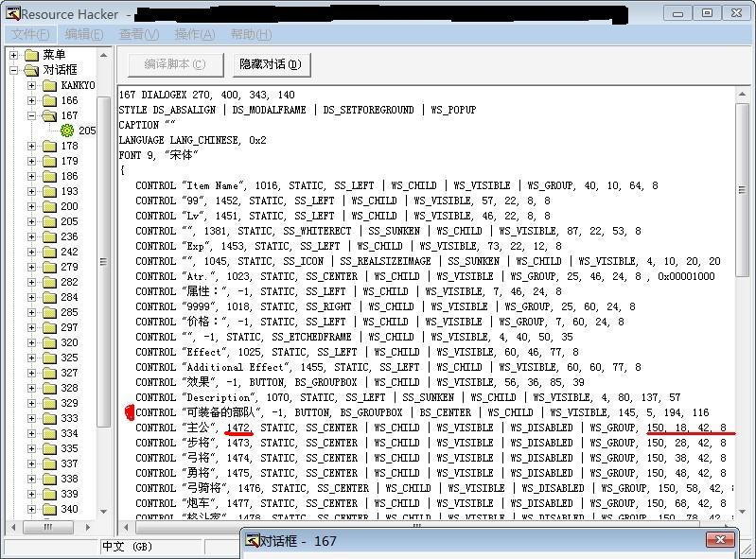Collapse folder 167 in tree
756x559 pixels.
pos(32,115)
